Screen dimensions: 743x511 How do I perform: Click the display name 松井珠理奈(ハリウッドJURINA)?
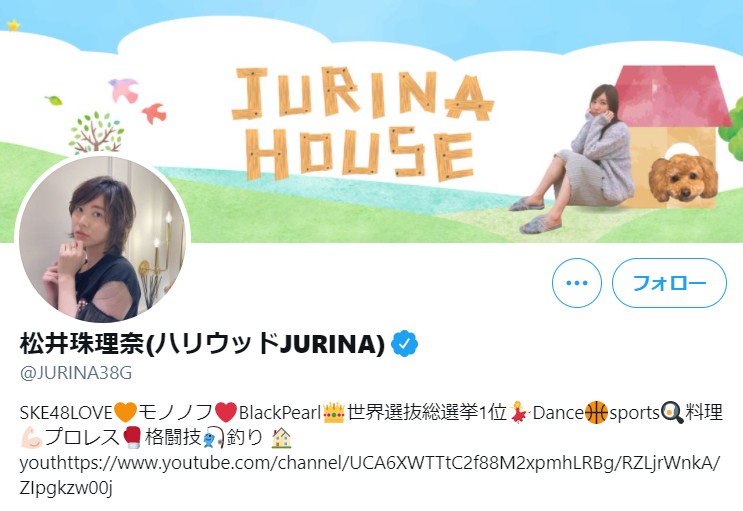(x=202, y=344)
